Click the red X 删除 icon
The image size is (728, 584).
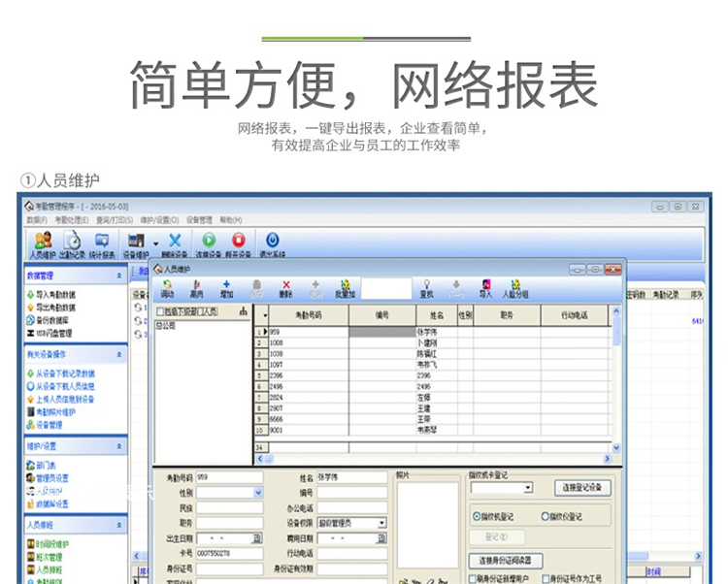286,289
